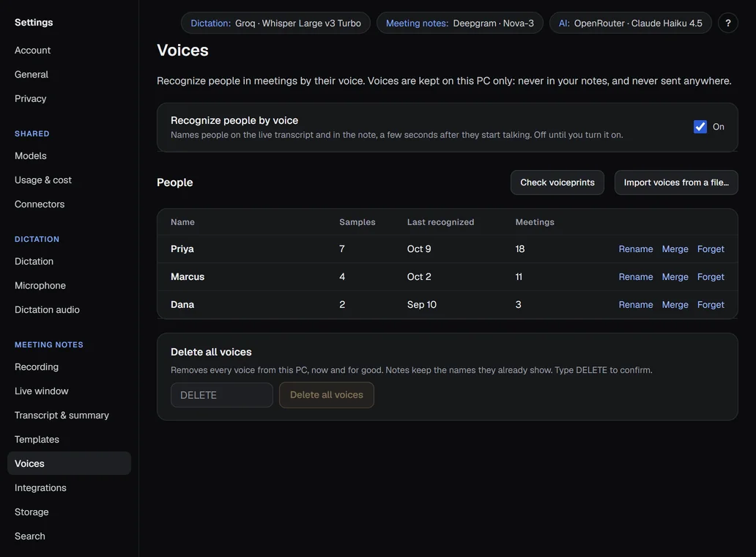Click the People section heading
The width and height of the screenshot is (756, 557).
pyautogui.click(x=175, y=182)
